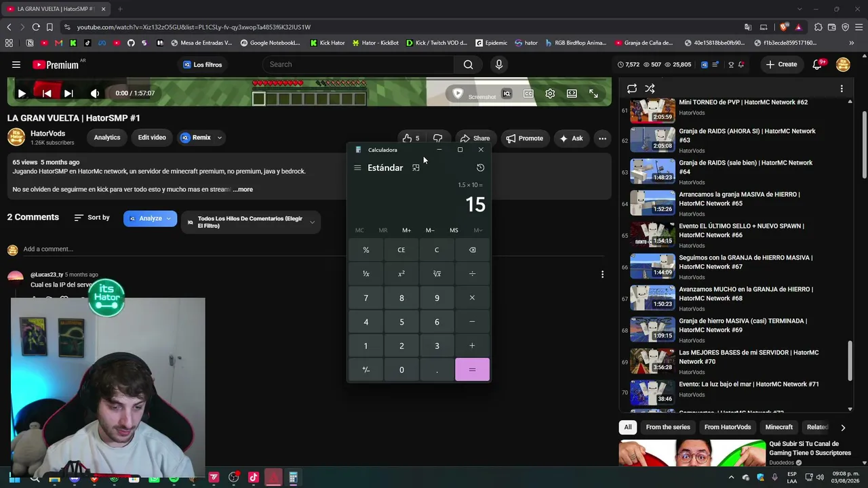The image size is (868, 488).
Task: Click the plus operator key in Calculator
Action: coord(472,346)
